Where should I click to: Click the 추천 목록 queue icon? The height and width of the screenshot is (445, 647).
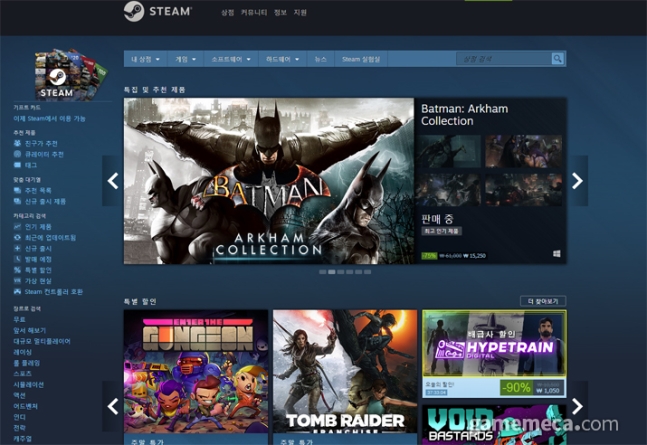17,190
